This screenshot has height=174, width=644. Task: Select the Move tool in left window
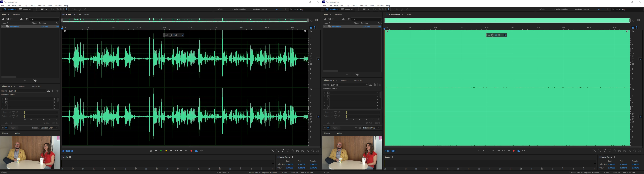click(x=53, y=10)
